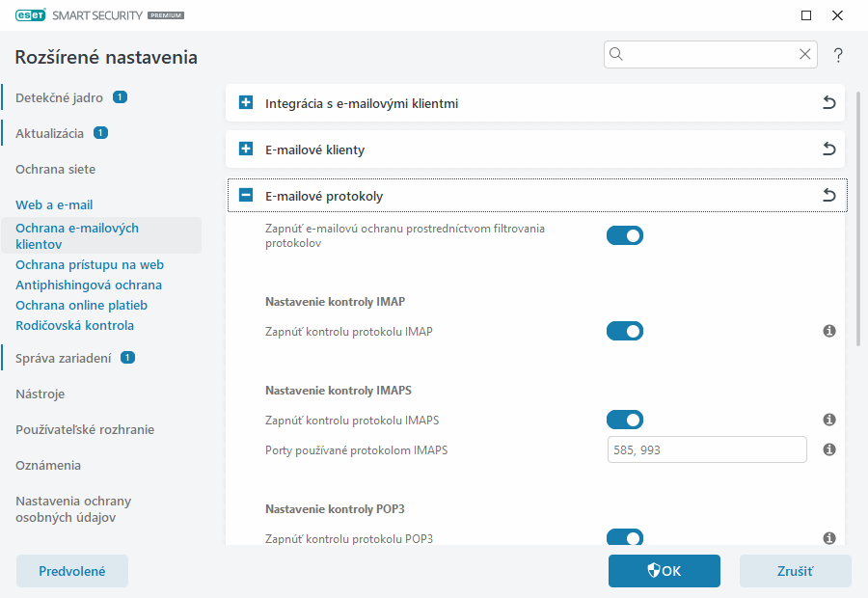Click the IMAPS ports input field

point(706,449)
